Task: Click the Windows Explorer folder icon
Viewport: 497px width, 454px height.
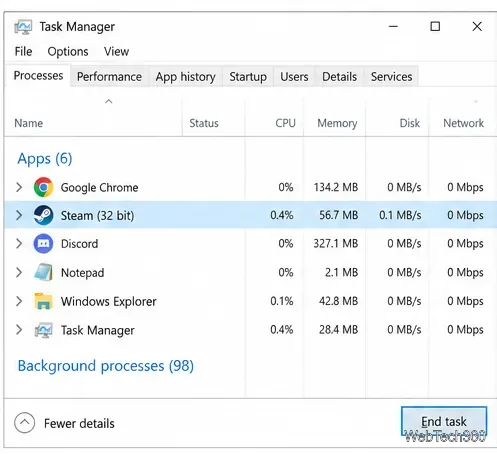Action: [43, 301]
